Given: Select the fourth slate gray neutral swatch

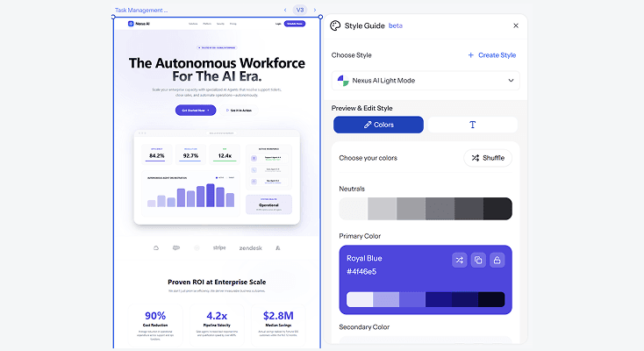Looking at the screenshot, I should coord(440,209).
